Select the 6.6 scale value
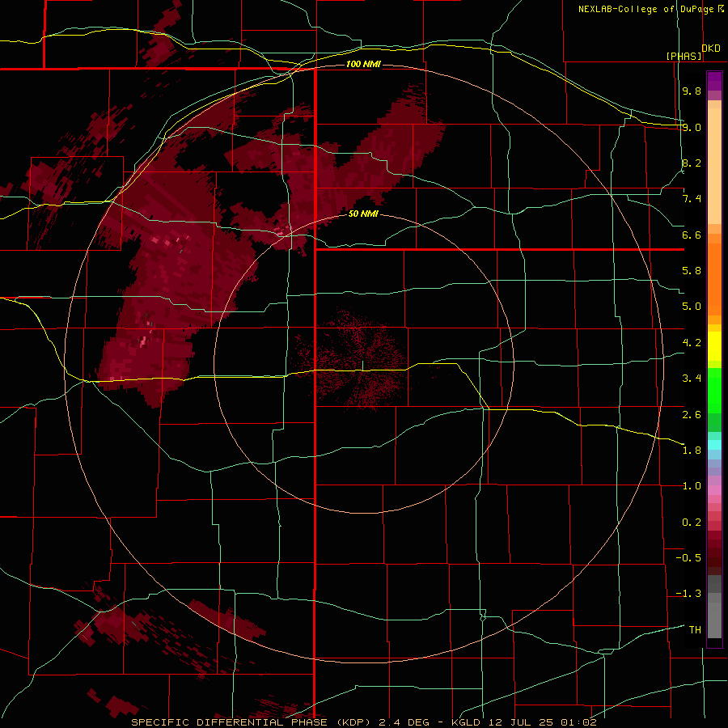This screenshot has height=728, width=728. 692,235
